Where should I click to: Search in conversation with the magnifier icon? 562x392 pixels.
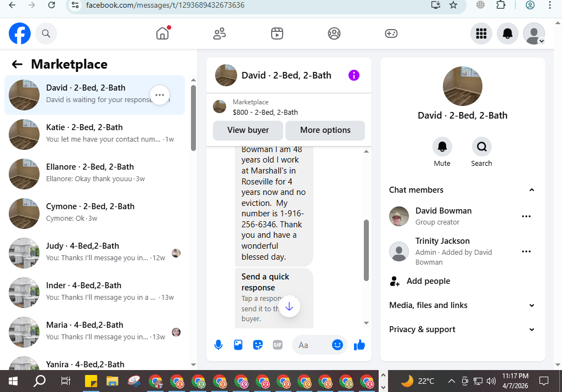(x=481, y=147)
